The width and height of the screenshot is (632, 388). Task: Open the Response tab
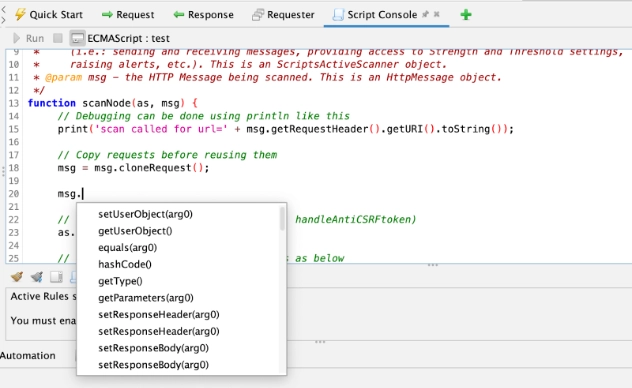coord(204,15)
